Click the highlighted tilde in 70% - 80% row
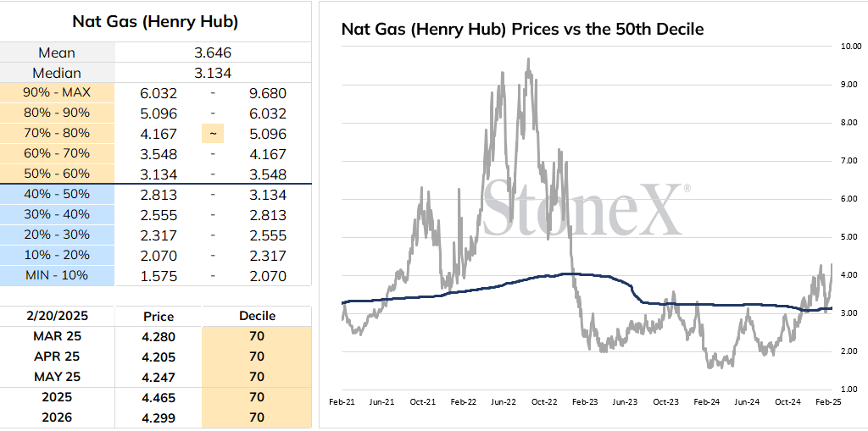The width and height of the screenshot is (868, 431). [213, 133]
